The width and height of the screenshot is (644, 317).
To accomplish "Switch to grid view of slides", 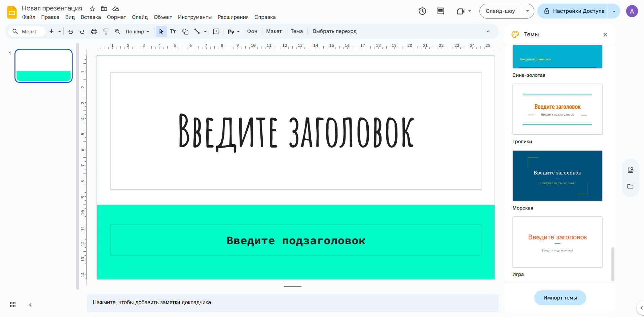I will pyautogui.click(x=13, y=305).
